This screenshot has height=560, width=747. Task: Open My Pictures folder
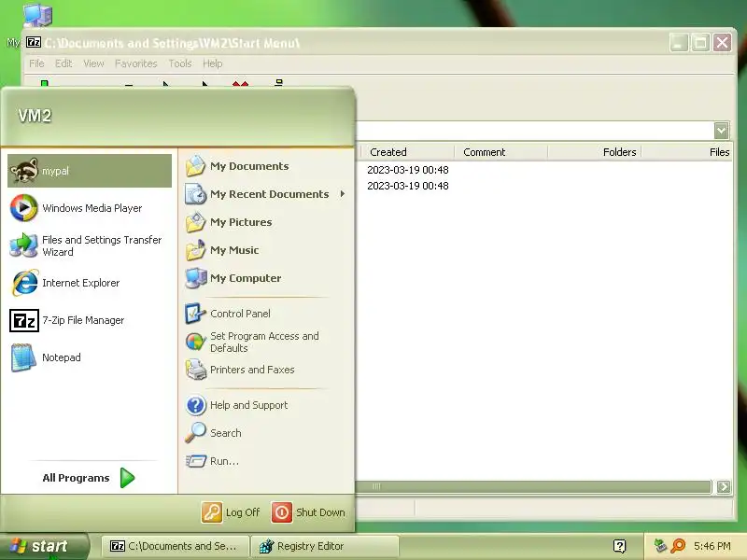pyautogui.click(x=266, y=222)
